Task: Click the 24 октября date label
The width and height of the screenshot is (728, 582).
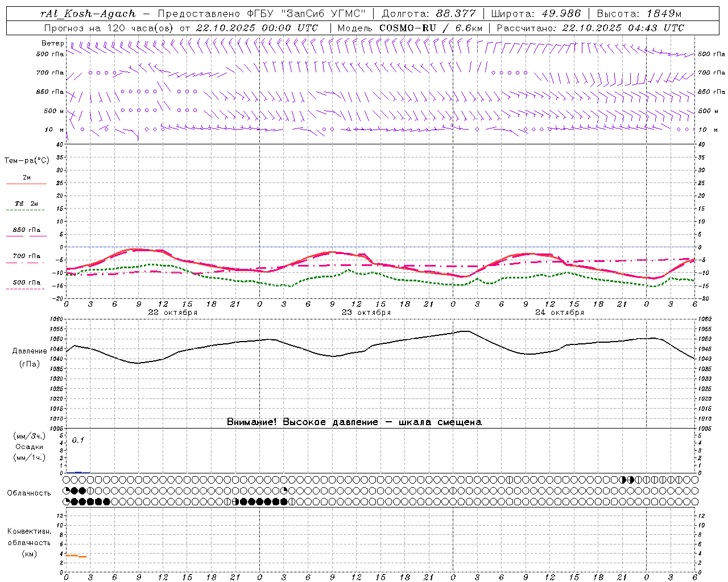Action: coord(560,313)
